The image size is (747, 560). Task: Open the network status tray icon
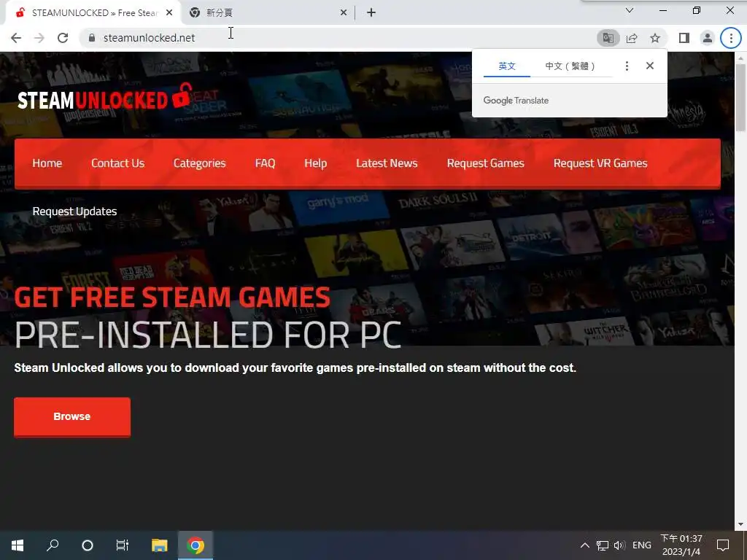pos(603,545)
